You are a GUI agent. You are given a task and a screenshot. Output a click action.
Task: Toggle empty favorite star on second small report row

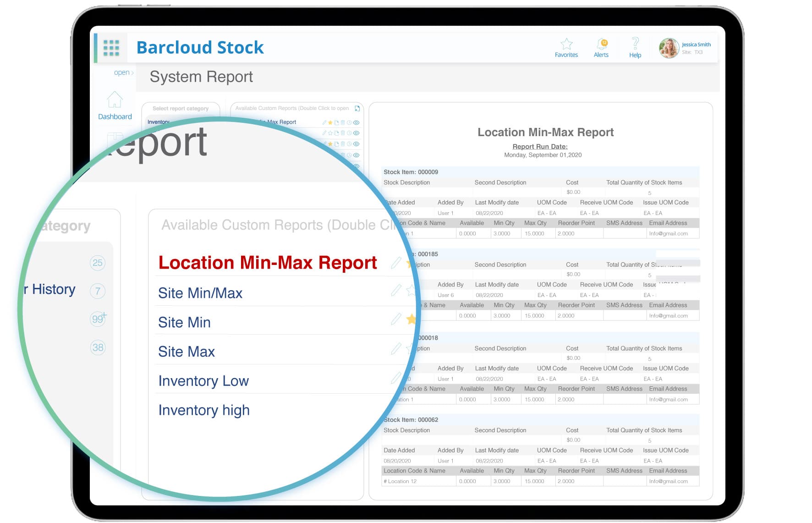click(330, 133)
